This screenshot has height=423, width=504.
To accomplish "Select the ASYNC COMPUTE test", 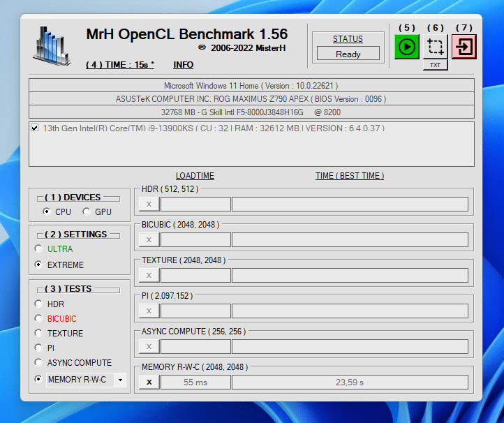I will (x=38, y=362).
